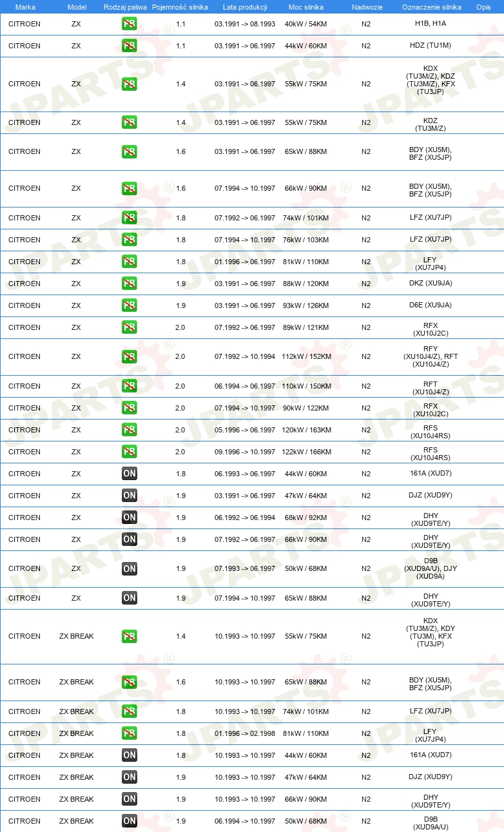Click the ON diesel icon in the ZX 65kW / 88KM 1.9 row
504x832 pixels.
(130, 598)
